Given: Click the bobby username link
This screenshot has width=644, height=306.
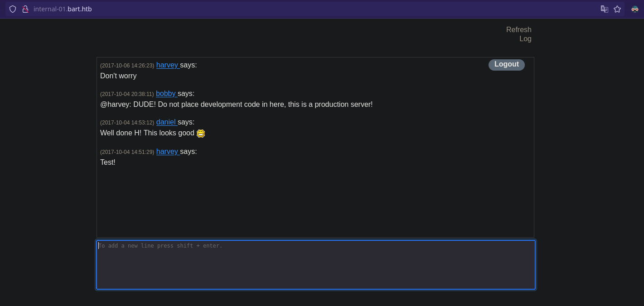Looking at the screenshot, I should tap(166, 94).
